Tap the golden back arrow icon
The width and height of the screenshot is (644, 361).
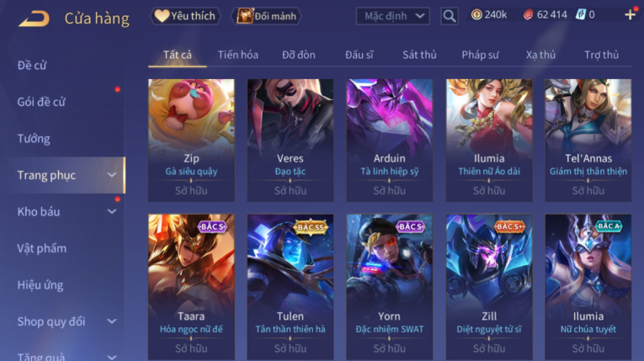[x=34, y=19]
